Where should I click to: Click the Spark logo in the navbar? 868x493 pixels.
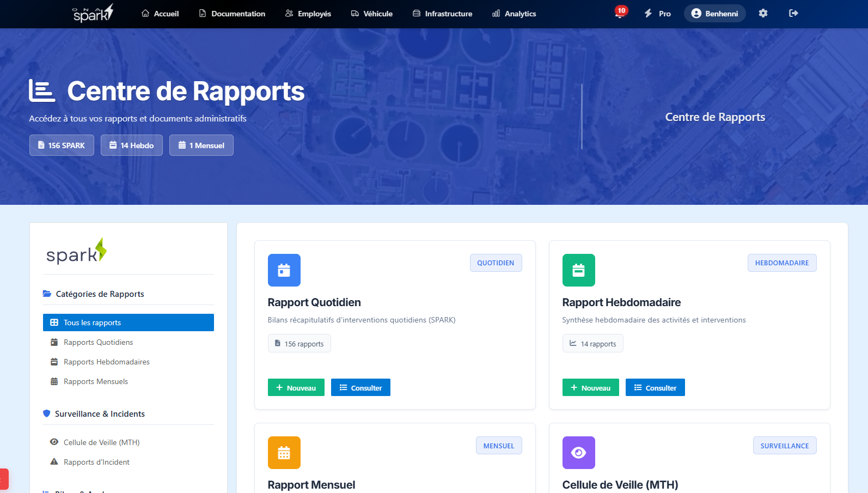(93, 13)
